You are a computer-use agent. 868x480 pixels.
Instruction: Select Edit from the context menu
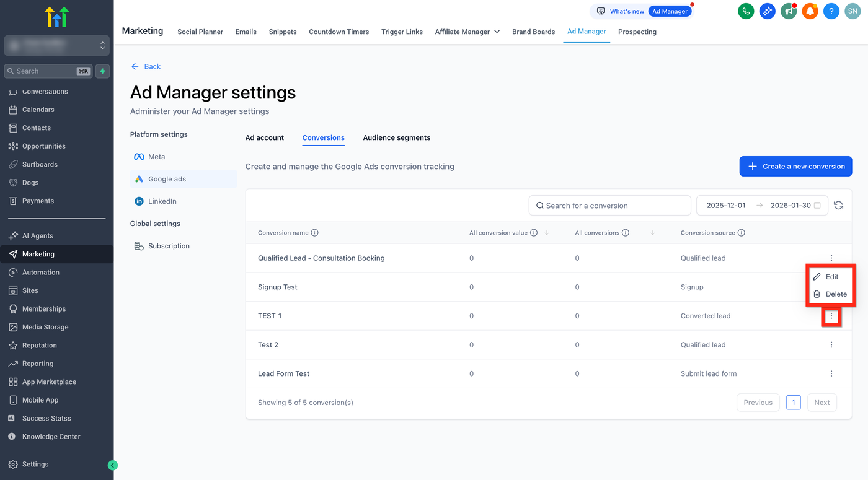tap(831, 277)
